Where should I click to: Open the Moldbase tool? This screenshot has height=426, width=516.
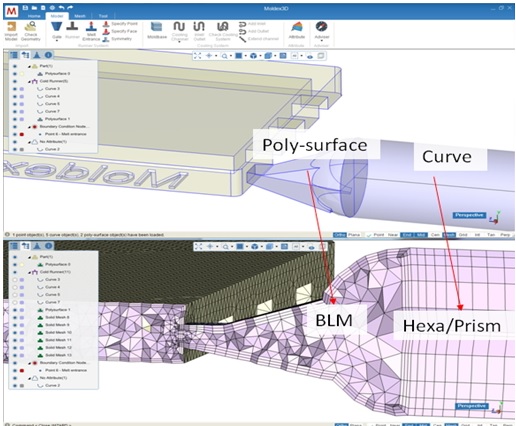[x=157, y=30]
